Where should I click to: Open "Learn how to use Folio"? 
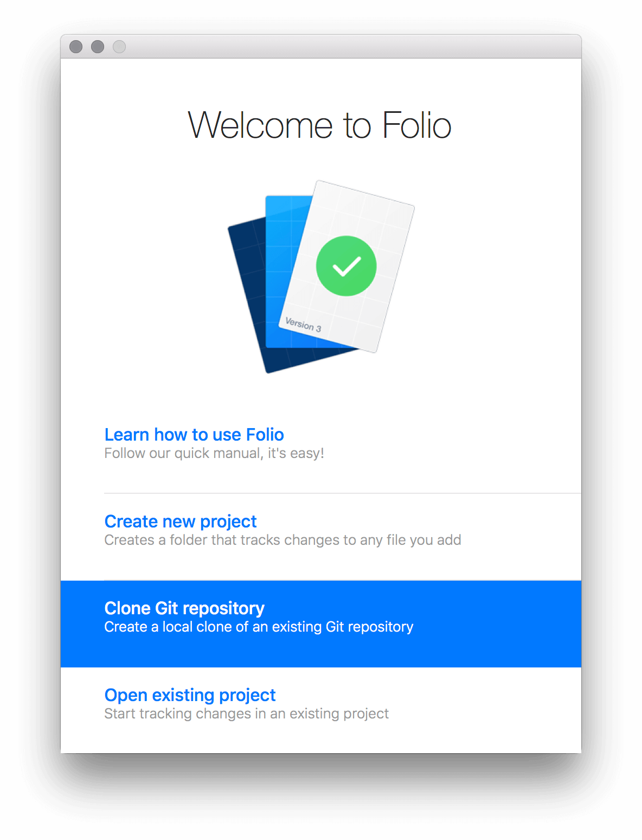pyautogui.click(x=194, y=435)
